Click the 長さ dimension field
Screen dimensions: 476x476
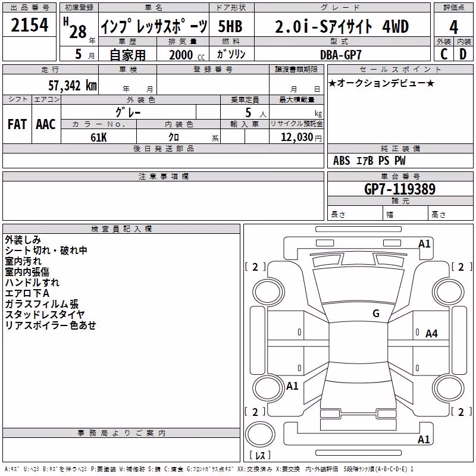[355, 214]
